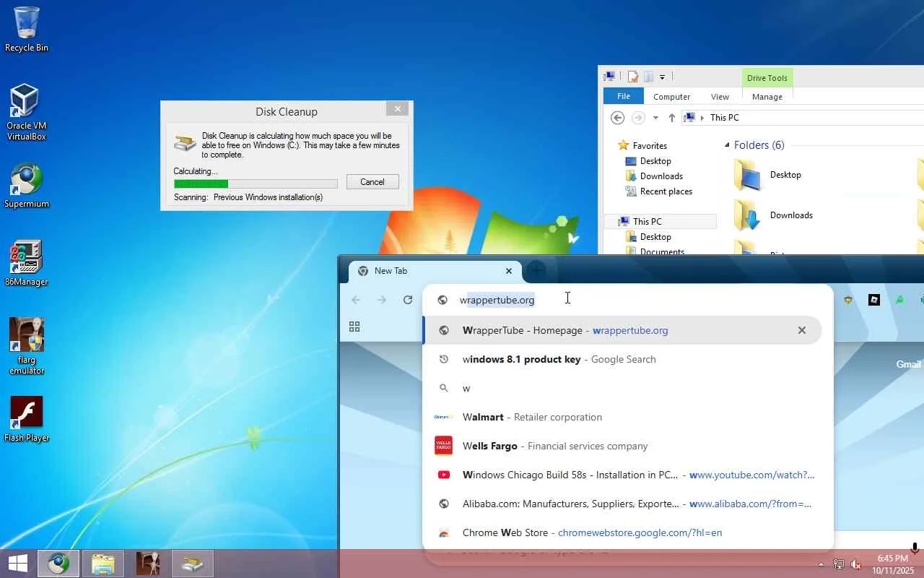Image resolution: width=924 pixels, height=578 pixels.
Task: Expand the This PC breadcrumb arrow
Action: pyautogui.click(x=702, y=118)
